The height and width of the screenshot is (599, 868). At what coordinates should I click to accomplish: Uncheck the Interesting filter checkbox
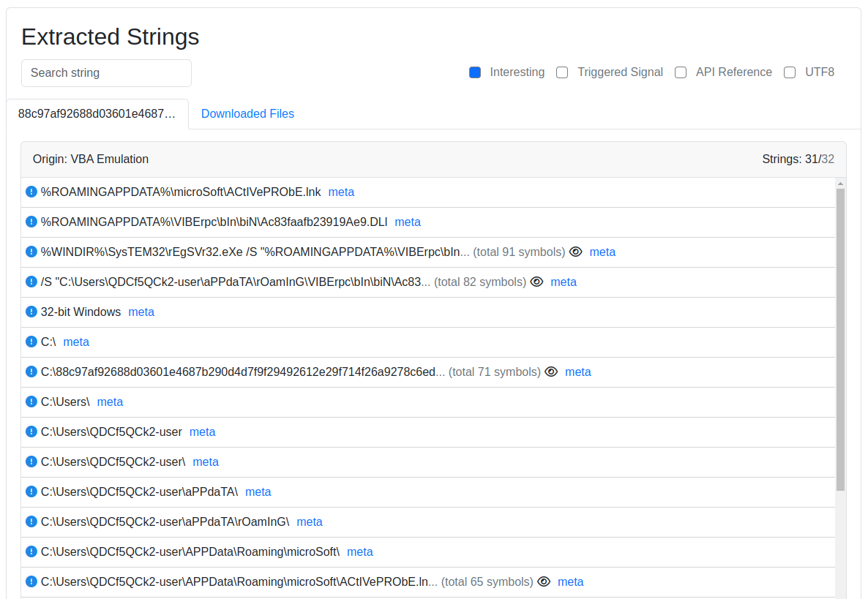pos(475,72)
